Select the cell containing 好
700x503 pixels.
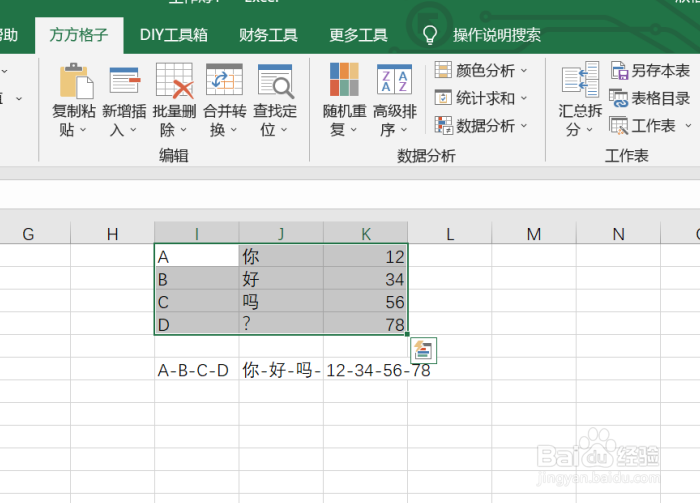(281, 279)
